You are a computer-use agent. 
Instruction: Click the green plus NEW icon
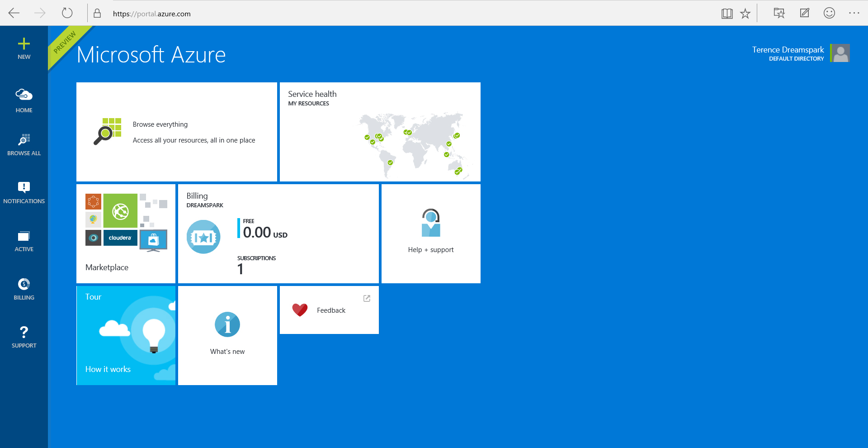pos(24,44)
